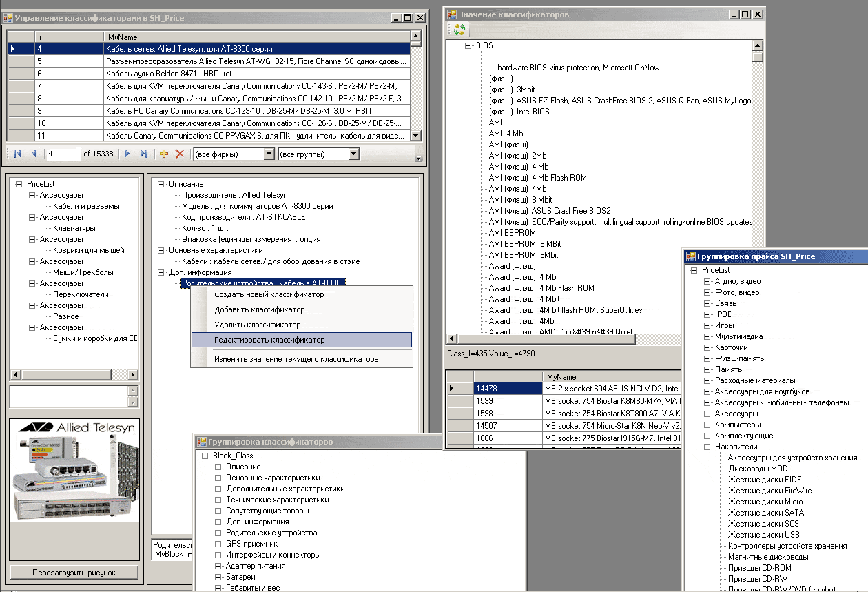Click vertical scrollbar in classifier values window

pyautogui.click(x=758, y=186)
